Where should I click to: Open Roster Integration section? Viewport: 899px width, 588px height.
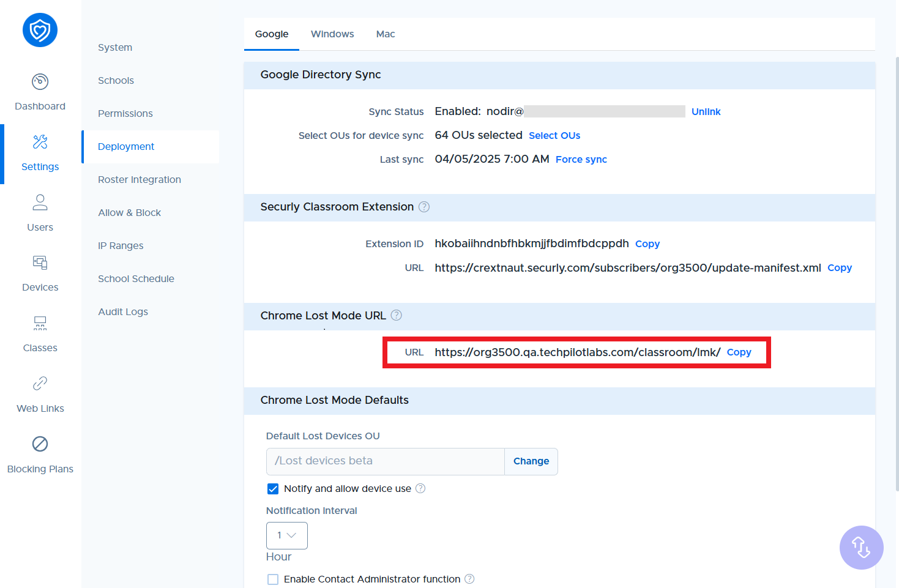(x=140, y=180)
